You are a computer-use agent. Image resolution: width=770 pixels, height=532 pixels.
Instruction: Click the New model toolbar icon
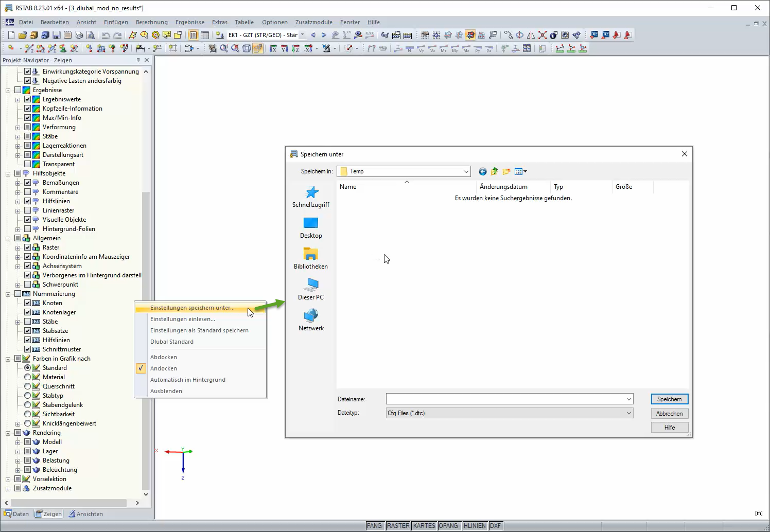click(11, 35)
